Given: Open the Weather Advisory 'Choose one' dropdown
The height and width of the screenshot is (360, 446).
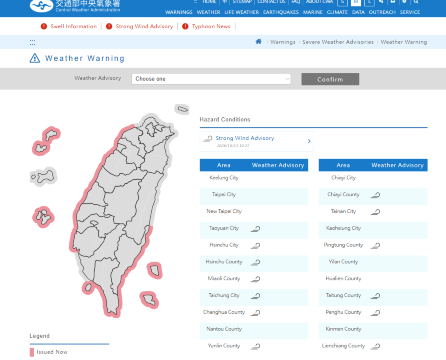Looking at the screenshot, I should (211, 79).
